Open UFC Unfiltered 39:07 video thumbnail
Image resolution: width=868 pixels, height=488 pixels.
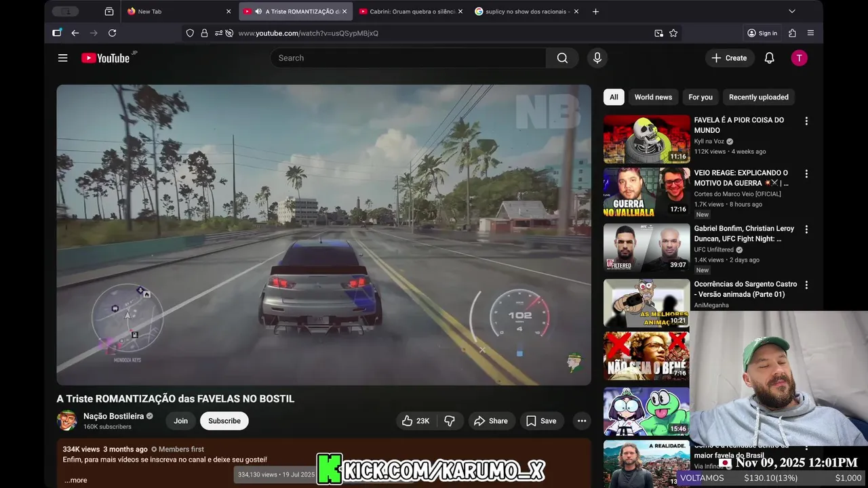[647, 247]
